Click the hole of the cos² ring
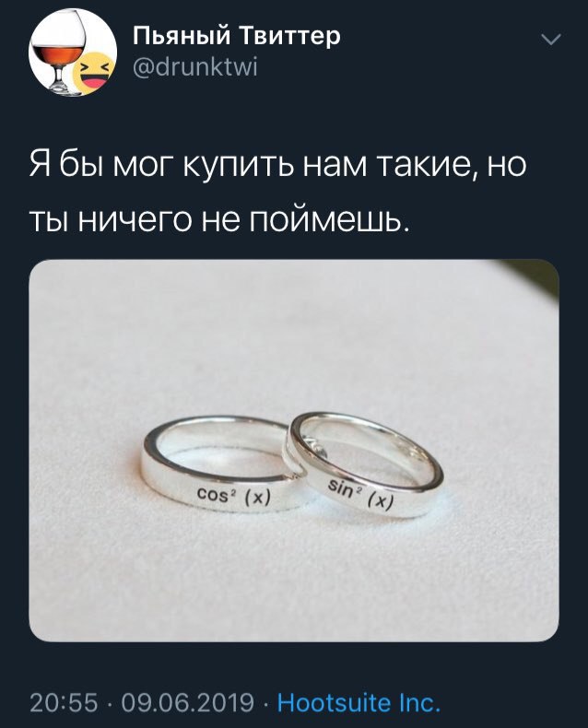588x728 pixels. click(216, 454)
